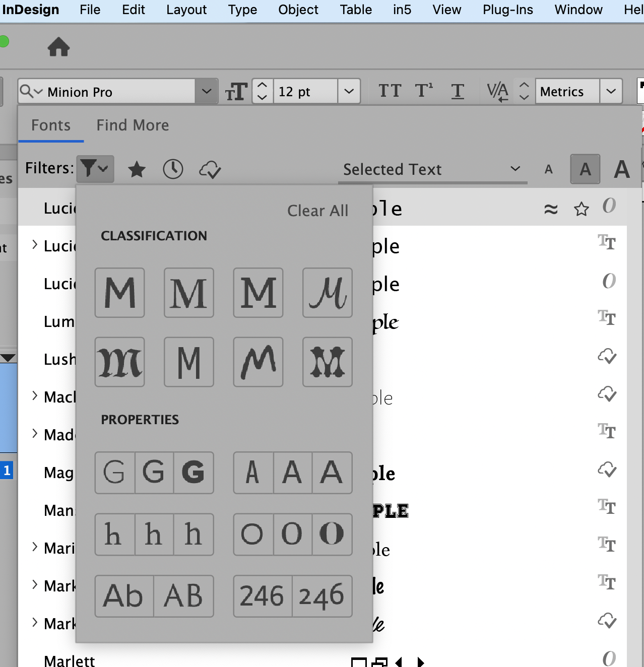The width and height of the screenshot is (644, 667).
Task: Select the Marlett font
Action: 70,660
